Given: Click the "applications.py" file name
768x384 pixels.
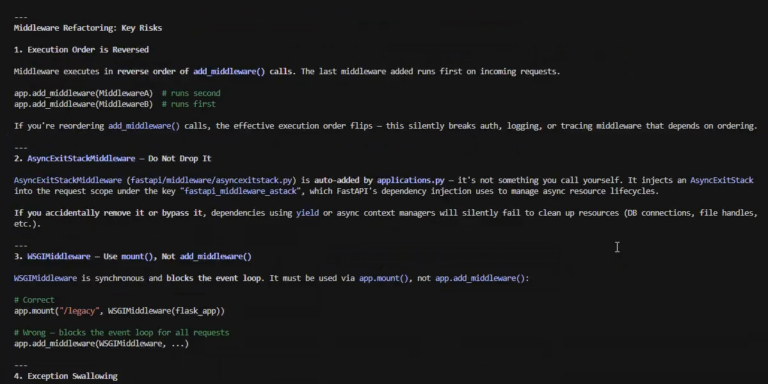Looking at the screenshot, I should [410, 180].
